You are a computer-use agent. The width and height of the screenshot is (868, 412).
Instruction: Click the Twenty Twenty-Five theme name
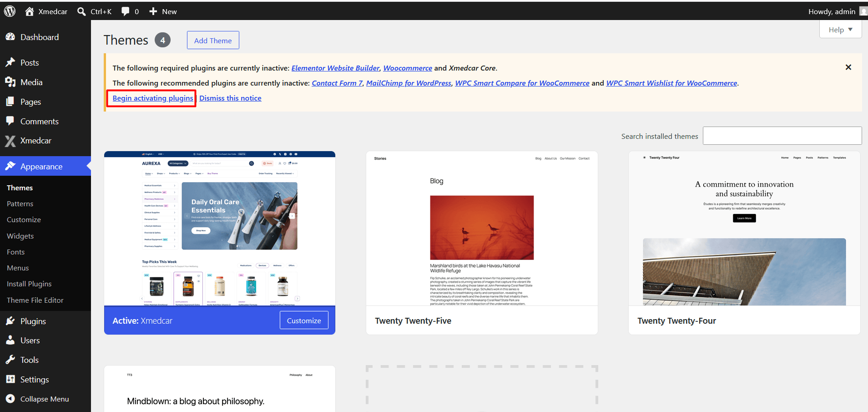click(x=413, y=320)
